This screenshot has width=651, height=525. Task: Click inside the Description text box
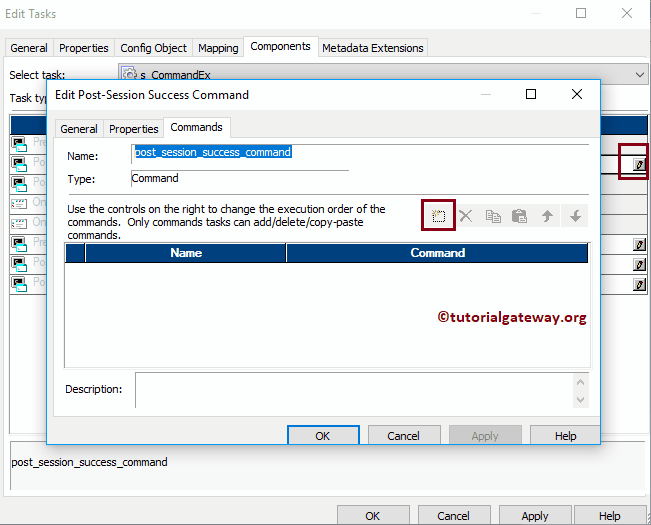(354, 390)
